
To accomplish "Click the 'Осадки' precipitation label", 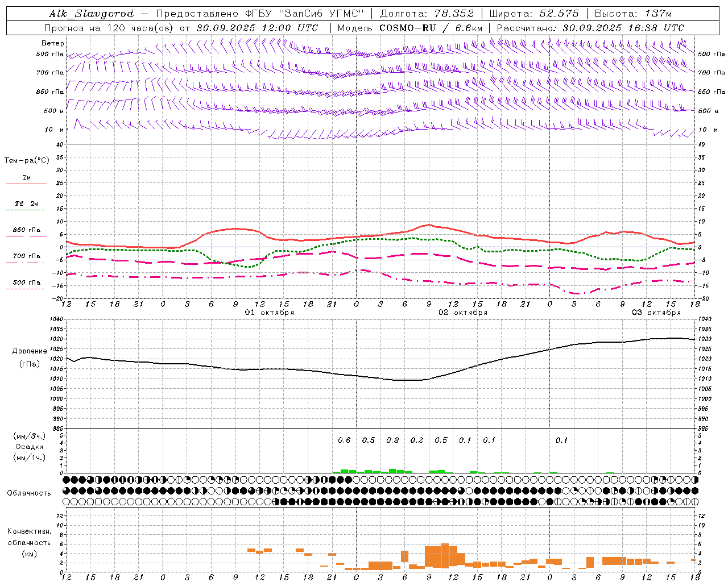I will coord(30,447).
